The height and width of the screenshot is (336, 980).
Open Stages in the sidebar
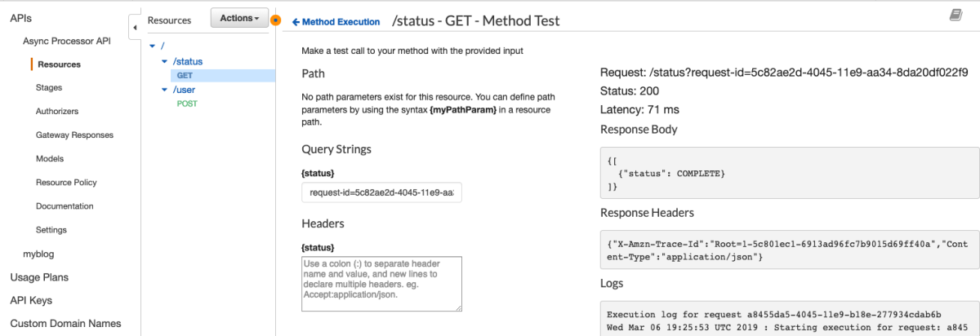pos(49,87)
